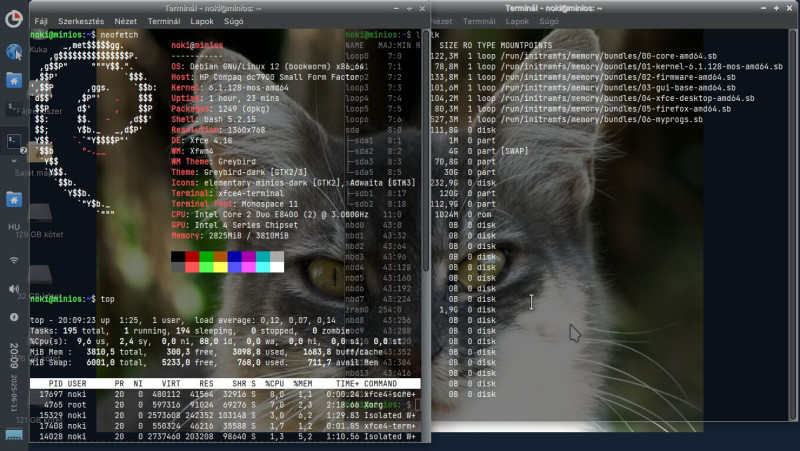Viewport: 800px width, 451px height.
Task: Open the Wi-Fi network indicator
Action: [14, 260]
